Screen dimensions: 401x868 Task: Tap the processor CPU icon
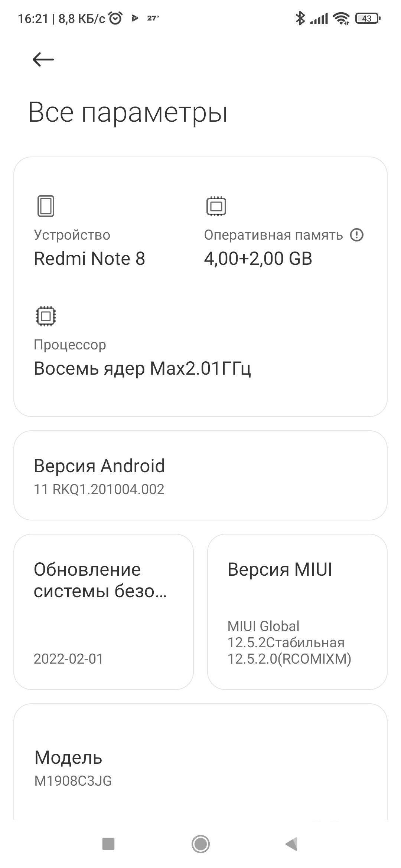click(46, 316)
